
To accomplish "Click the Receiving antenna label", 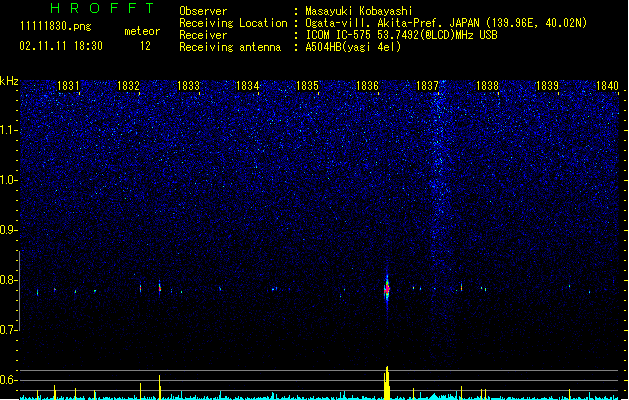I will pyautogui.click(x=230, y=47).
